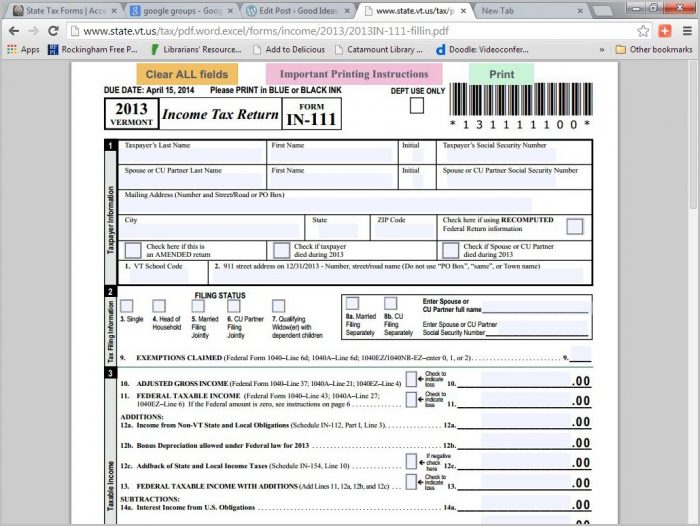Image resolution: width=700 pixels, height=526 pixels.
Task: Click the address bar URL
Action: coord(266,31)
